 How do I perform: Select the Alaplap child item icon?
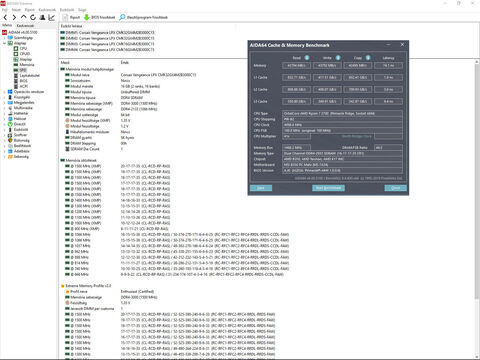(x=16, y=59)
